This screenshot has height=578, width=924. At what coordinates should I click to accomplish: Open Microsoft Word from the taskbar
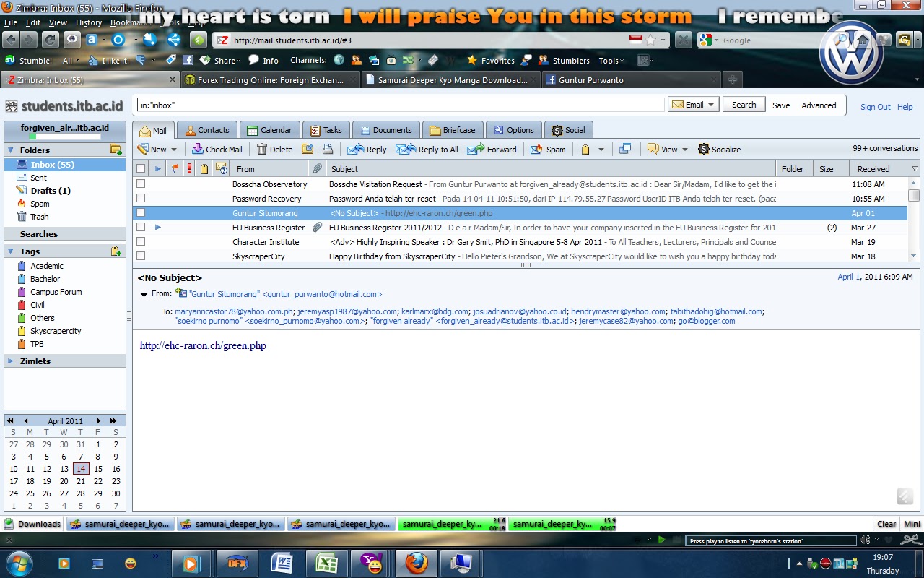pos(282,562)
